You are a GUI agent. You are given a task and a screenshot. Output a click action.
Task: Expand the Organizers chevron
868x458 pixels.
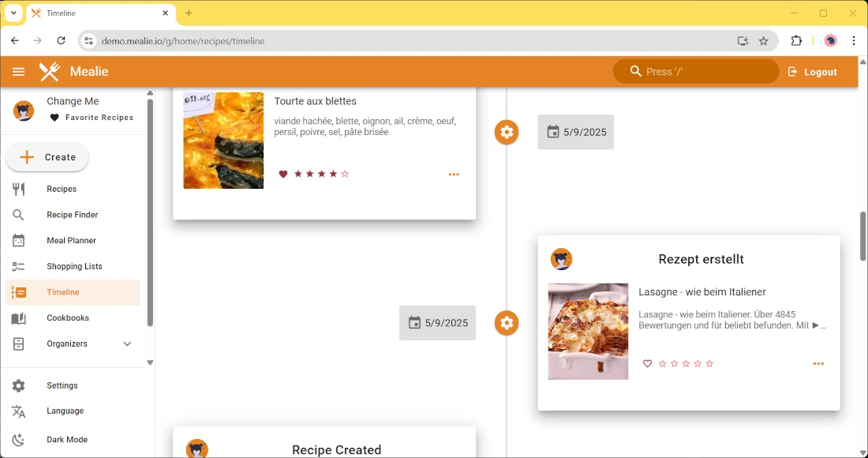pyautogui.click(x=127, y=344)
